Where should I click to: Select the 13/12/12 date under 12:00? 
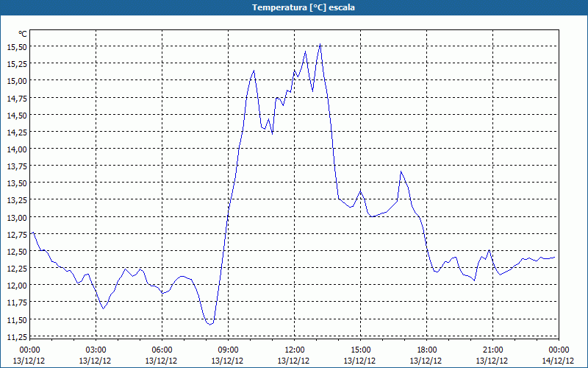[293, 361]
